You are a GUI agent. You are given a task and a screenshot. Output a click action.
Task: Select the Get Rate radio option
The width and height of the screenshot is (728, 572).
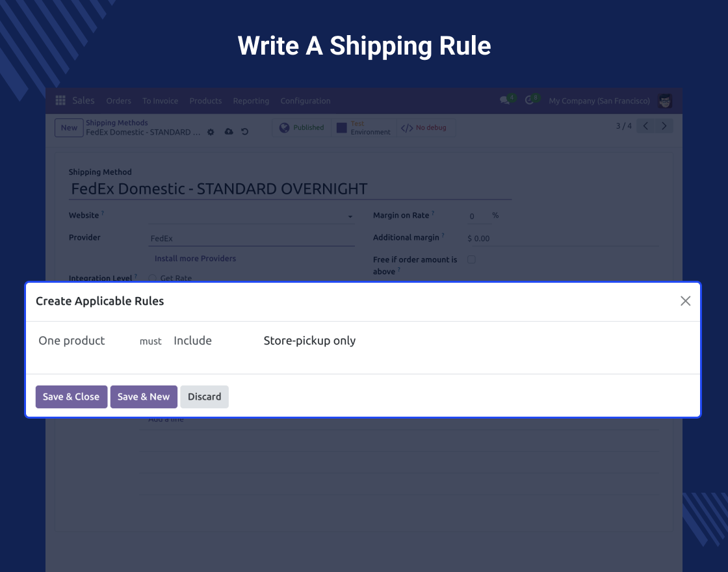click(x=152, y=278)
